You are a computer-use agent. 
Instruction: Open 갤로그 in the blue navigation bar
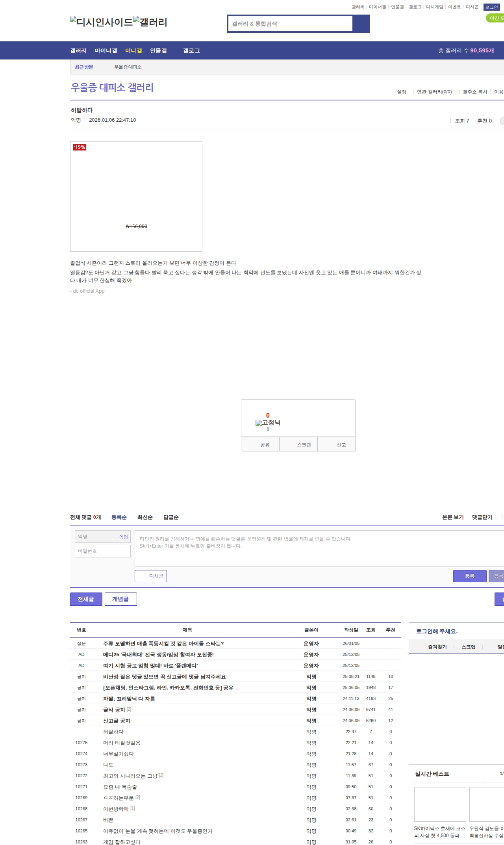point(191,50)
